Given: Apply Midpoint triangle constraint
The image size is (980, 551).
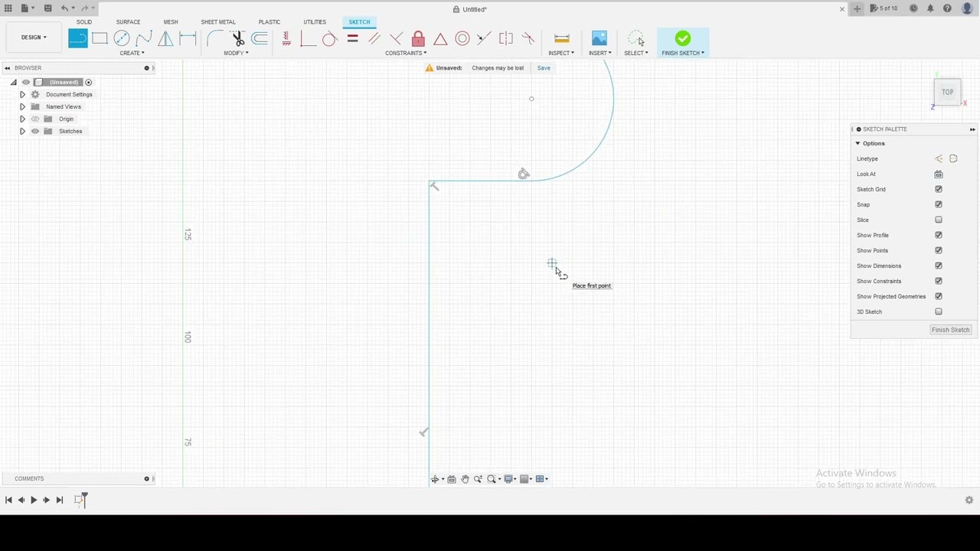Looking at the screenshot, I should [440, 38].
